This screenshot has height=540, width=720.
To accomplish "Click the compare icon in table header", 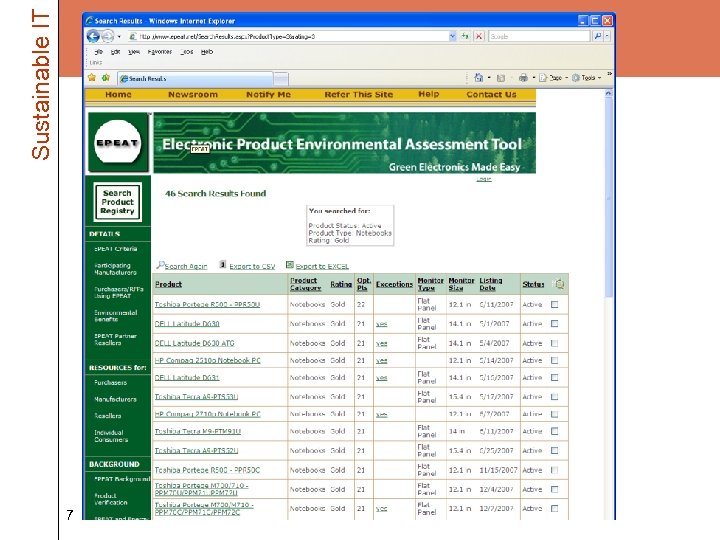I will click(x=559, y=284).
